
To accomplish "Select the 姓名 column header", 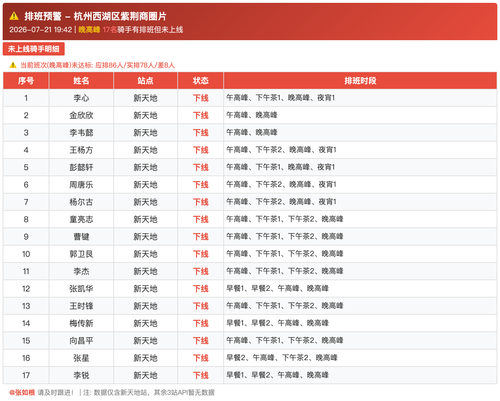I will (x=81, y=81).
